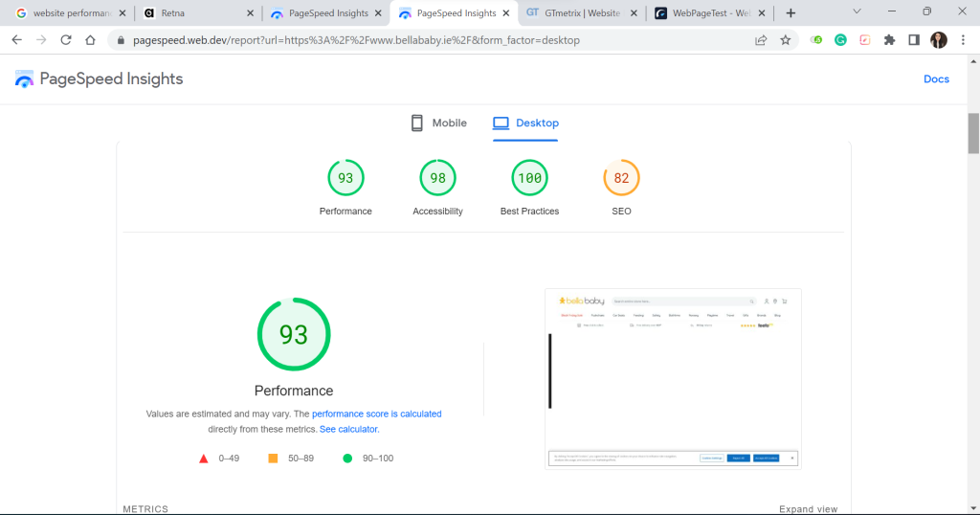Image resolution: width=980 pixels, height=515 pixels.
Task: Click the browser forward arrow
Action: point(41,40)
